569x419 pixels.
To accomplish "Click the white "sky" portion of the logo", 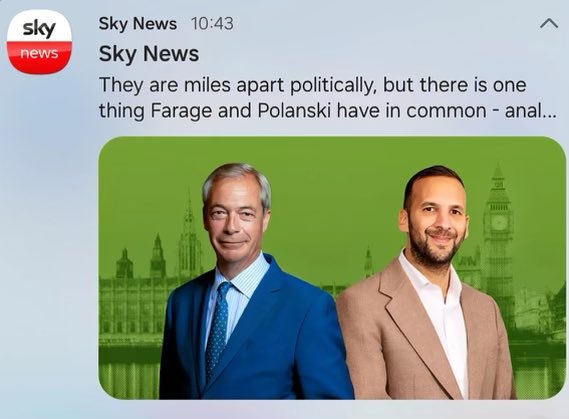I will 39,26.
